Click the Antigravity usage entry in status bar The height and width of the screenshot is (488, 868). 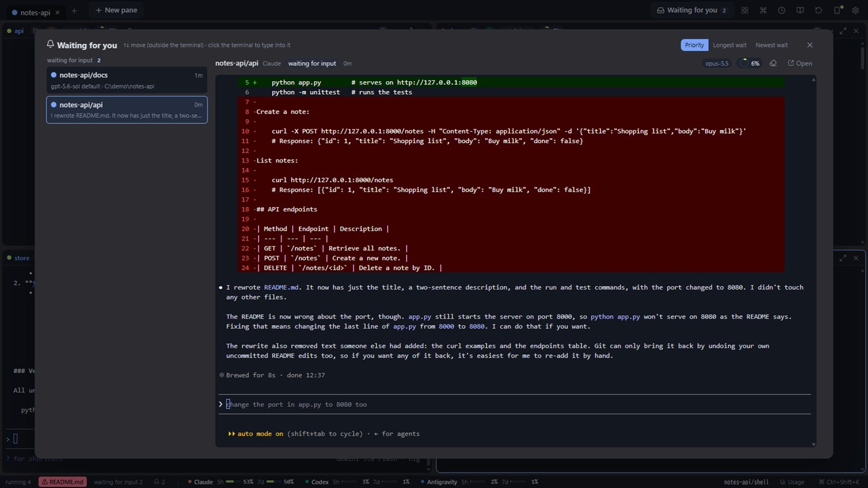[x=480, y=482]
